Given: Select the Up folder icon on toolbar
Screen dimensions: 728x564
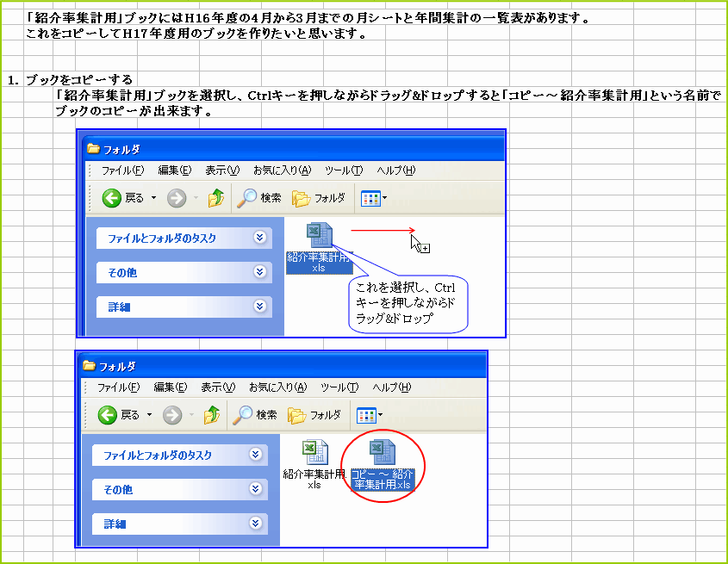Looking at the screenshot, I should coord(217,197).
